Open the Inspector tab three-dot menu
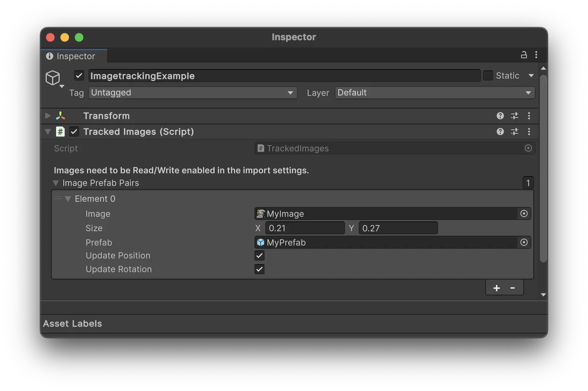The width and height of the screenshot is (588, 391). tap(536, 55)
